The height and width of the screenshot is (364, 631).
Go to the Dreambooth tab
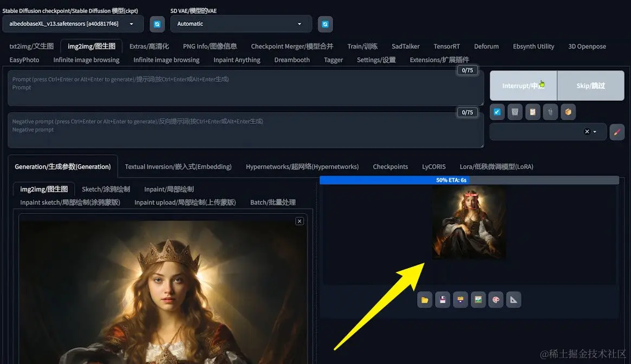[x=292, y=60]
